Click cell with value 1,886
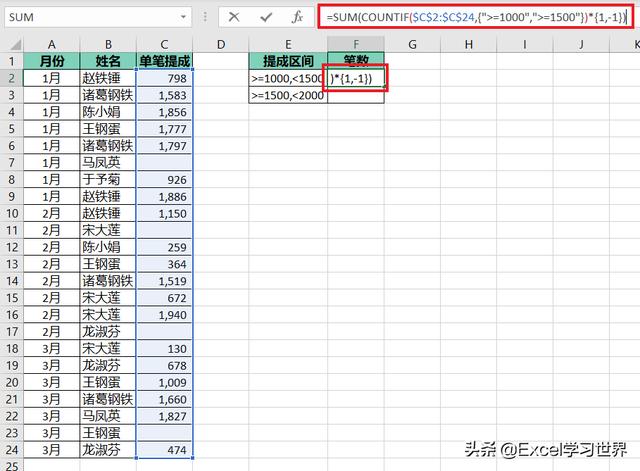 point(164,196)
